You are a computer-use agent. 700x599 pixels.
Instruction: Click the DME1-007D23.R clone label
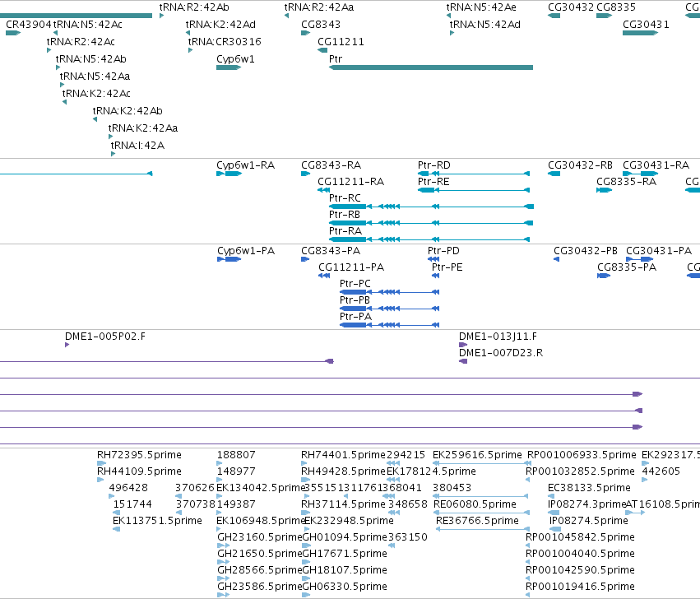pos(501,353)
